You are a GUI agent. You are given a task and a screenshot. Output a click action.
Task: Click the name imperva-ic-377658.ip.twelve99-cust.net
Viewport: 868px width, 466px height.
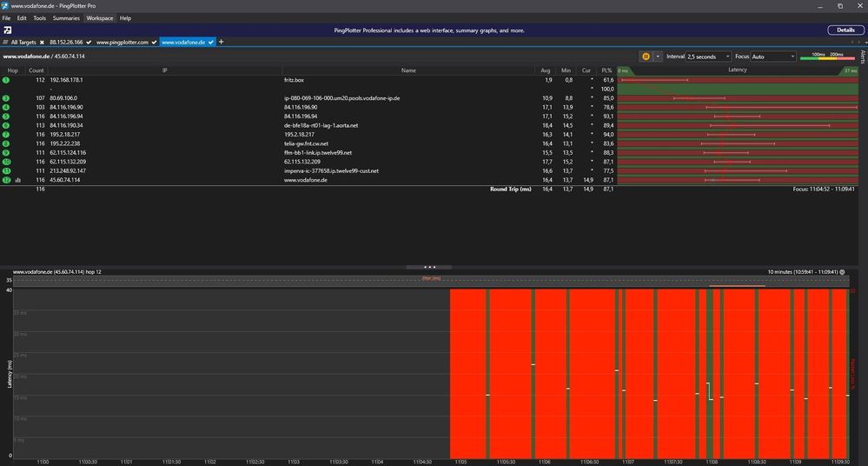[332, 170]
